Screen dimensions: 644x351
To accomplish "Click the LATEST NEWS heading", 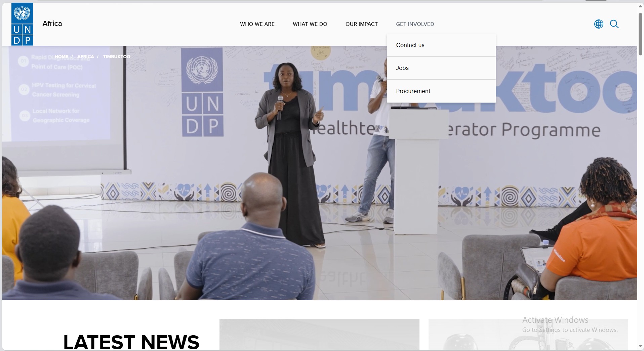I will [x=131, y=342].
